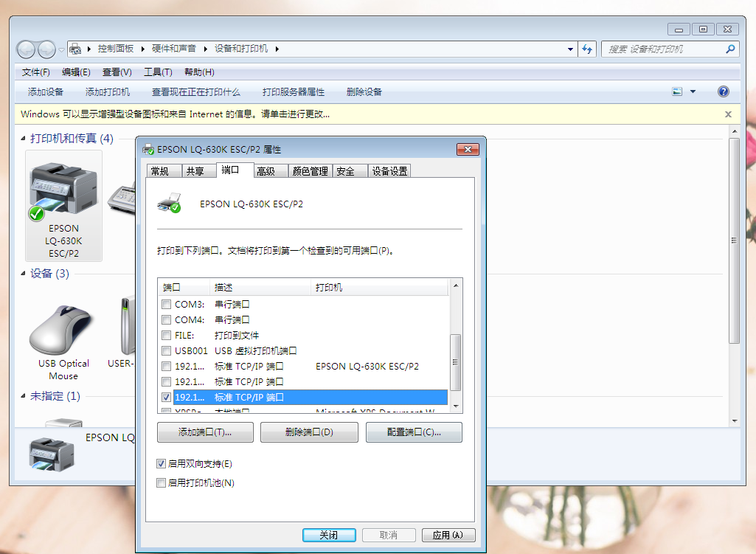Check the FILE: print to file checkbox

[x=167, y=335]
